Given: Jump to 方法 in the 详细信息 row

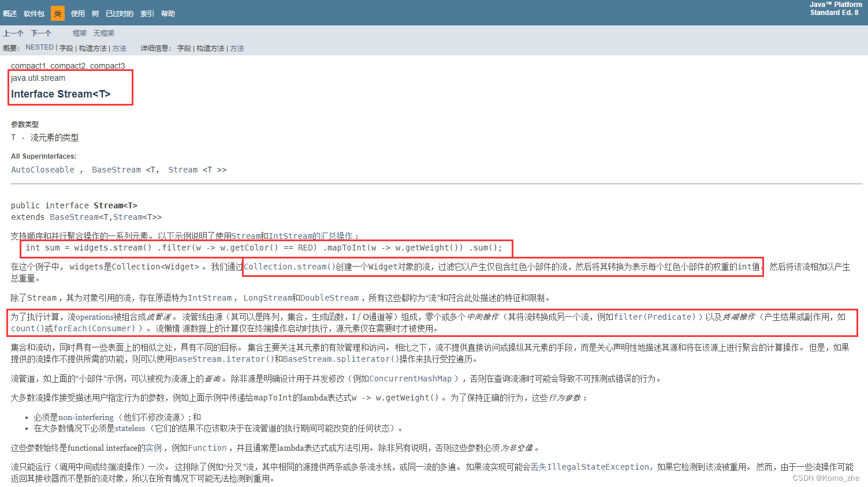Looking at the screenshot, I should 237,48.
